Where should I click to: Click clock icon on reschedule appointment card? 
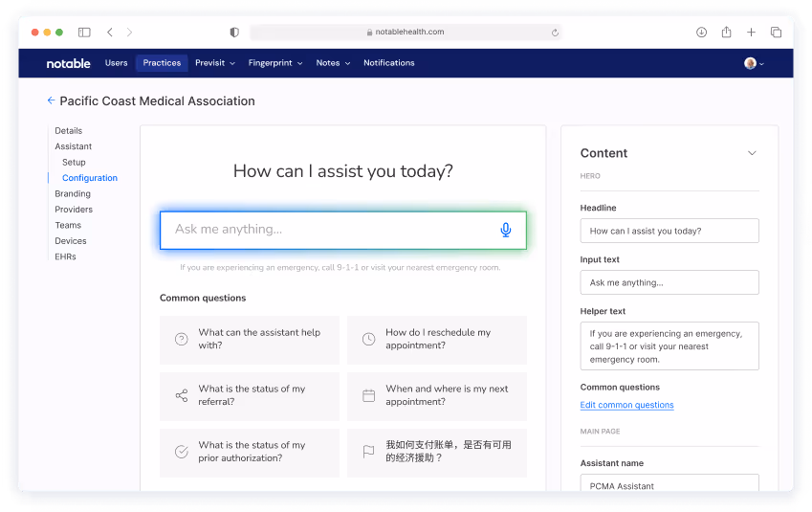(368, 339)
